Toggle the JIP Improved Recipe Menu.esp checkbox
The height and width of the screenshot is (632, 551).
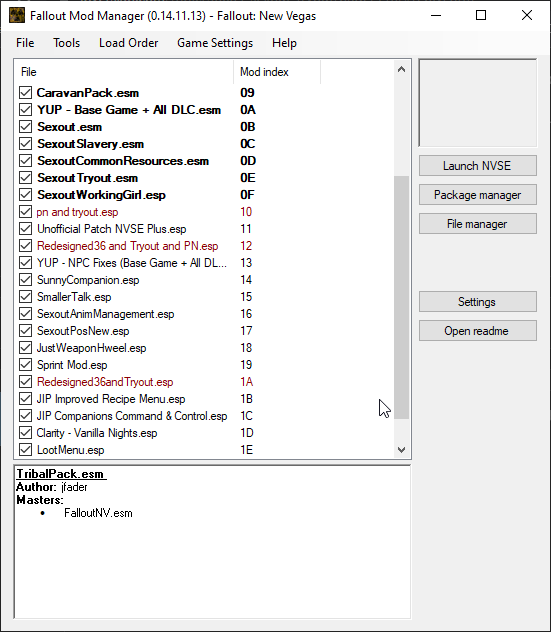click(25, 399)
